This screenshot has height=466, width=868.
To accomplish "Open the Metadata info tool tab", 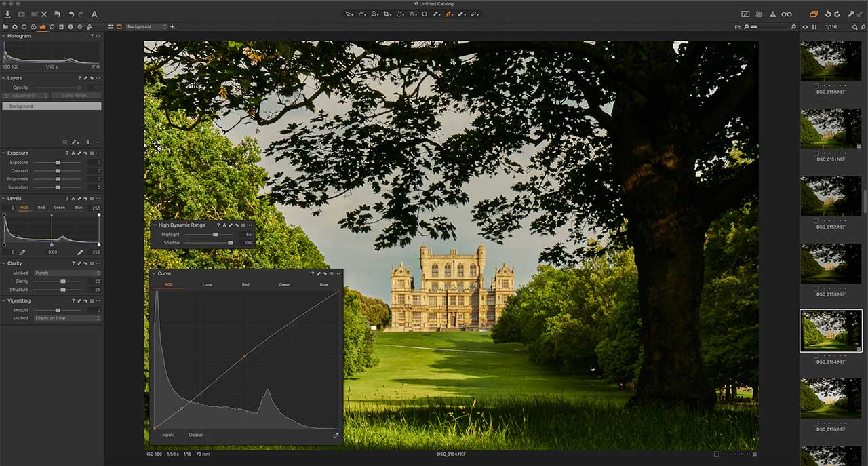I will click(x=70, y=27).
